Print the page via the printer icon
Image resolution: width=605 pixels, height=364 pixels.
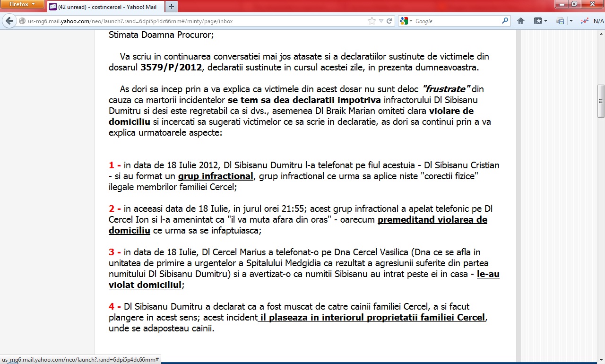(560, 21)
